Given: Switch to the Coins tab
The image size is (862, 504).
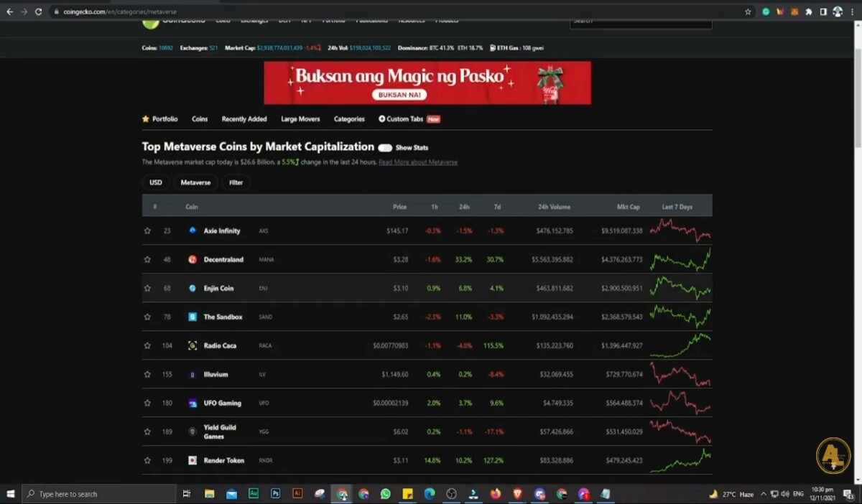Looking at the screenshot, I should [200, 118].
